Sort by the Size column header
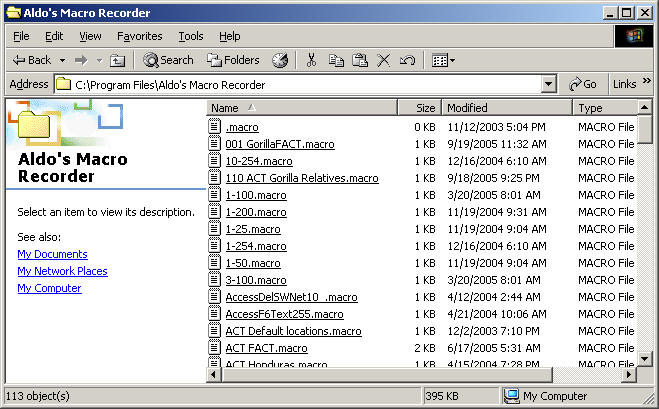Image resolution: width=659 pixels, height=409 pixels. click(419, 108)
